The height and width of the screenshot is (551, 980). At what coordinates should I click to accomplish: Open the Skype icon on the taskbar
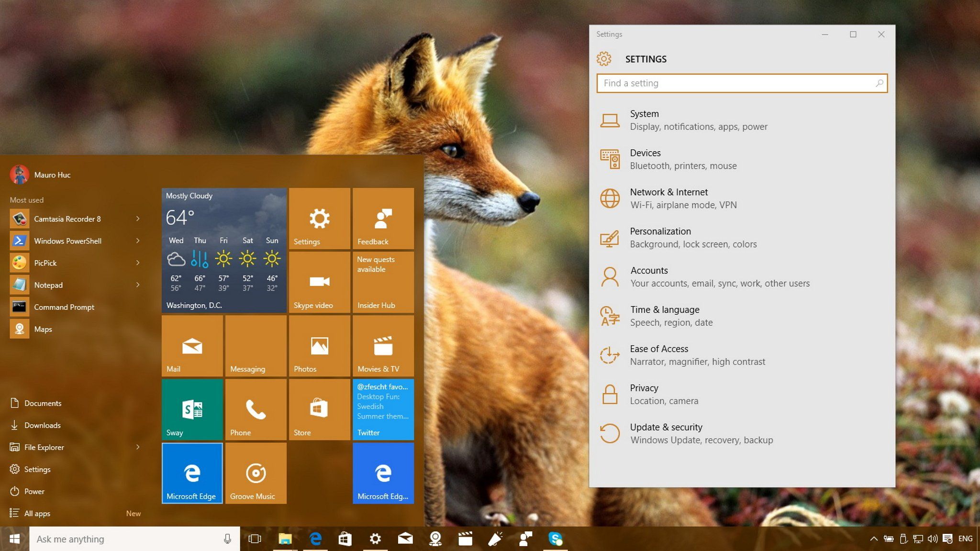(555, 539)
